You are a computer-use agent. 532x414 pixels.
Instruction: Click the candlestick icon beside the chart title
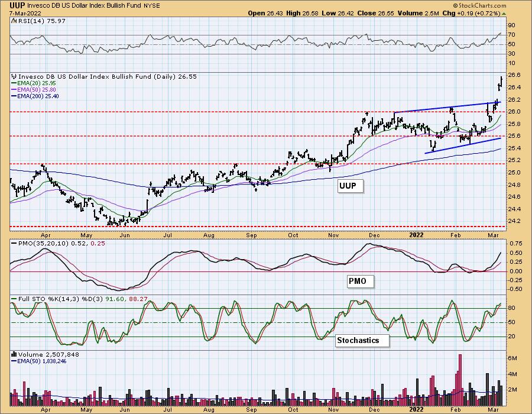pos(14,77)
